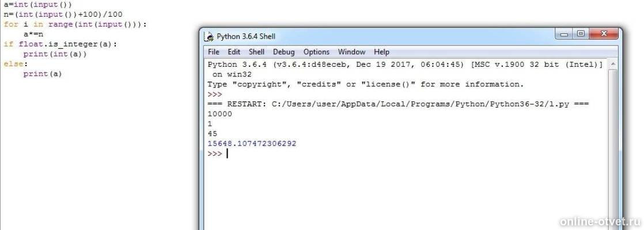Minimize the Python Shell window
Screen dimensions: 644x230
(x=565, y=34)
